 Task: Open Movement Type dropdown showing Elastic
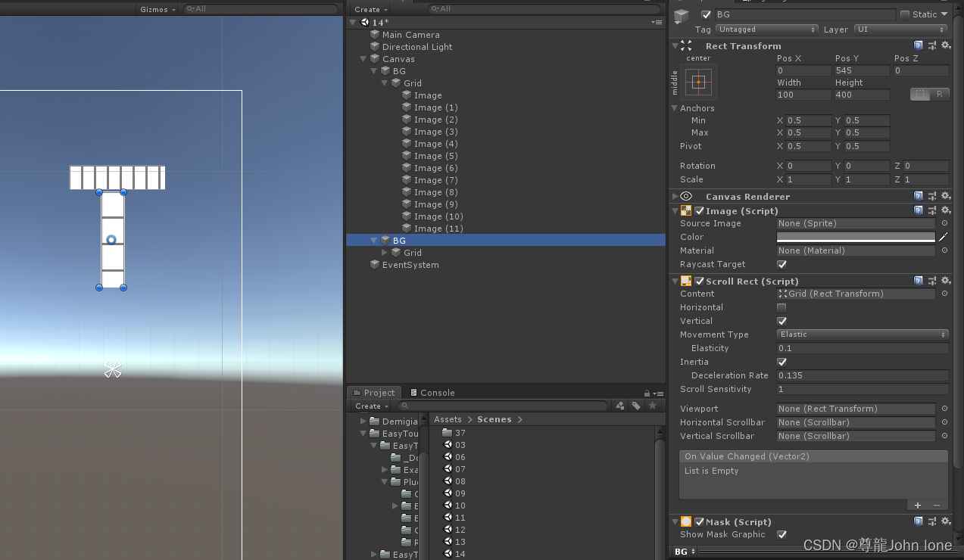[863, 334]
